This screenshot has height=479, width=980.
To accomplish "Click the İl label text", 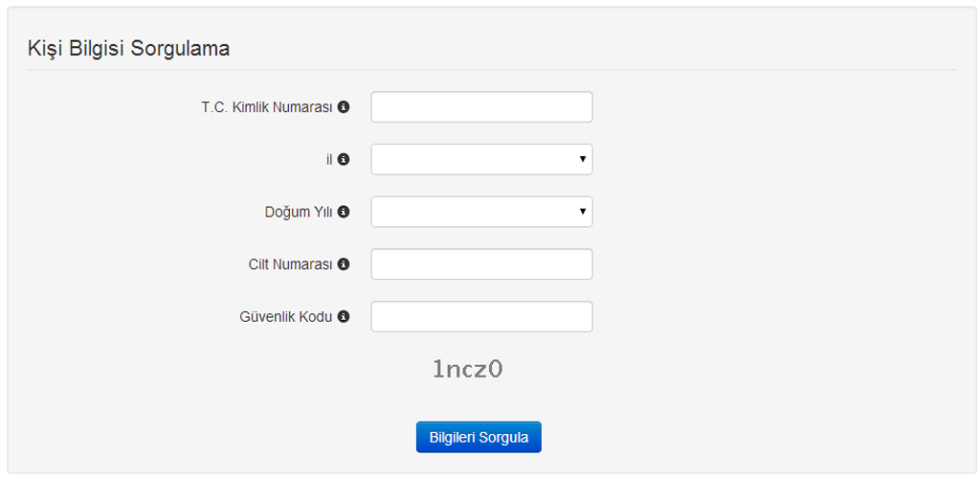I will click(x=329, y=160).
